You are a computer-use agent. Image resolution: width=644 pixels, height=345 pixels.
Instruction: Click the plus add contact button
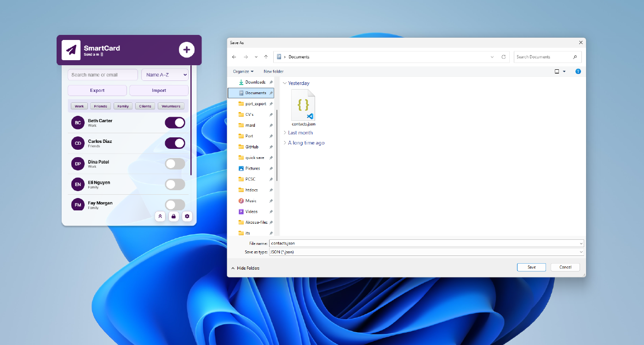(186, 50)
